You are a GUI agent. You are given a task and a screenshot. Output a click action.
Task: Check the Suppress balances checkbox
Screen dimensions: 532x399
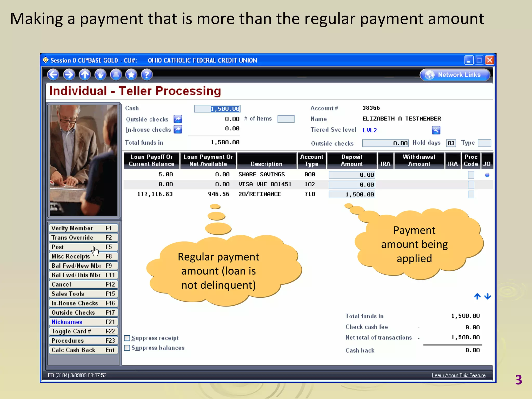[127, 348]
